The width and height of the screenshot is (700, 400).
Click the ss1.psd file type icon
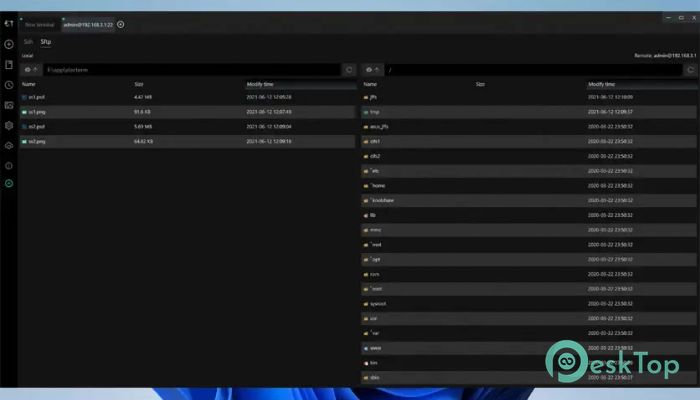pos(24,97)
